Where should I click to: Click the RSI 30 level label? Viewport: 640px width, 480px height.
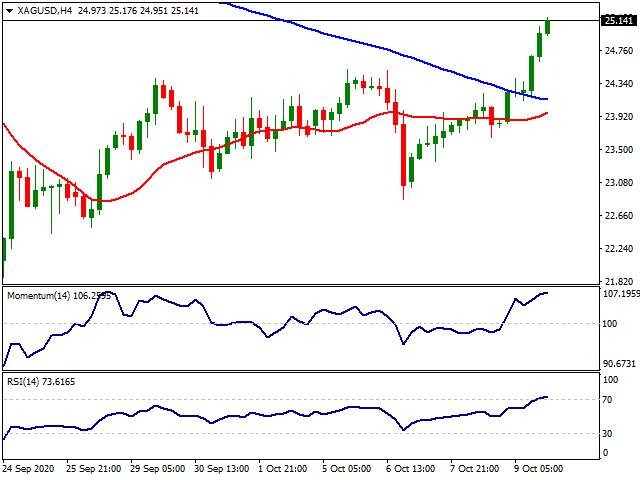click(608, 433)
